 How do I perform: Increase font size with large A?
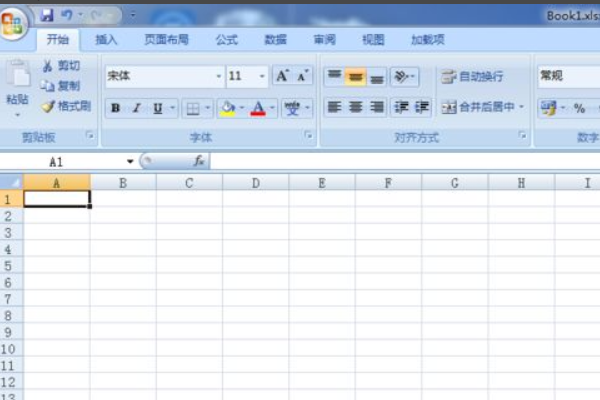tap(282, 76)
